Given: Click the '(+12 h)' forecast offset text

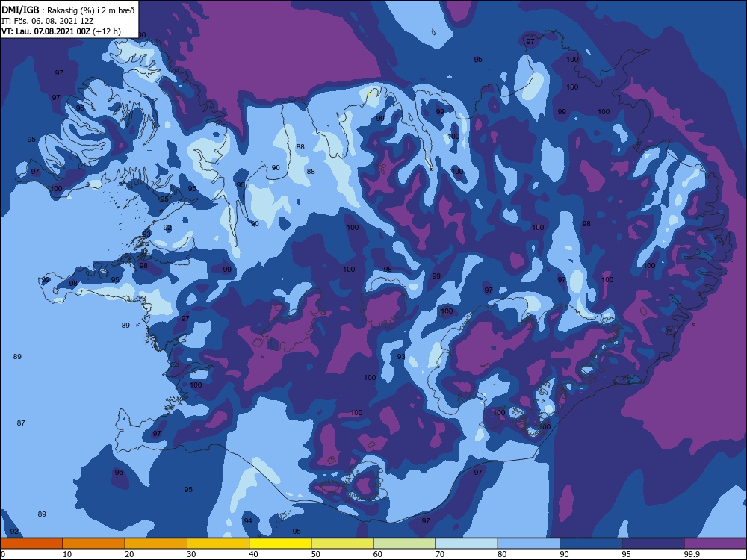Looking at the screenshot, I should point(107,31).
